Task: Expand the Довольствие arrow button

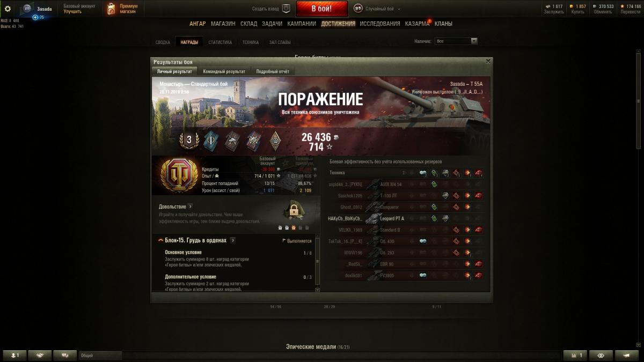Action: (191, 206)
